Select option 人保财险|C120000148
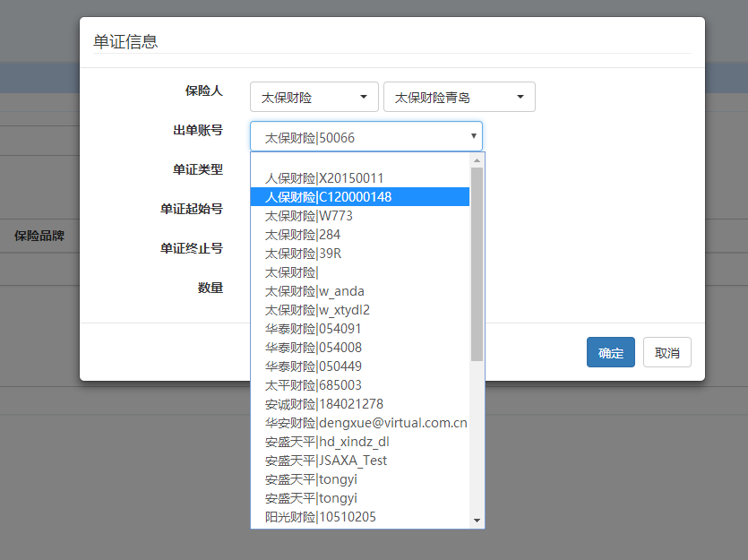The image size is (748, 560). [360, 197]
